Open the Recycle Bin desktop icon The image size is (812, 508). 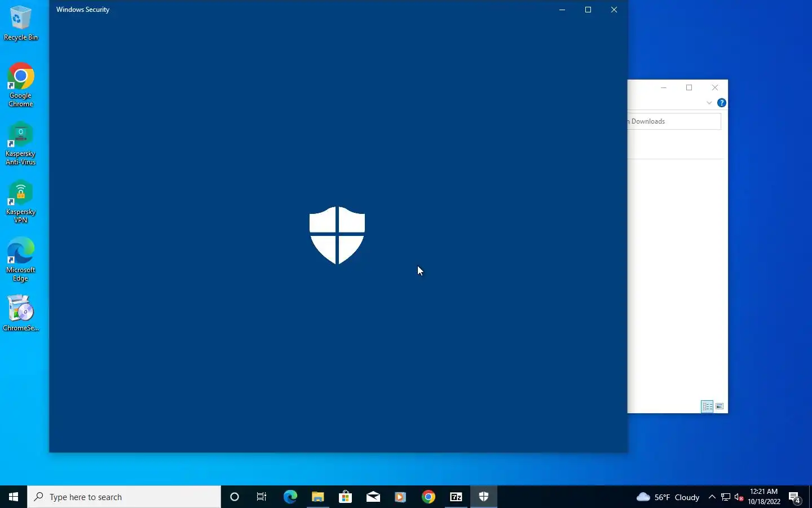pos(21,23)
